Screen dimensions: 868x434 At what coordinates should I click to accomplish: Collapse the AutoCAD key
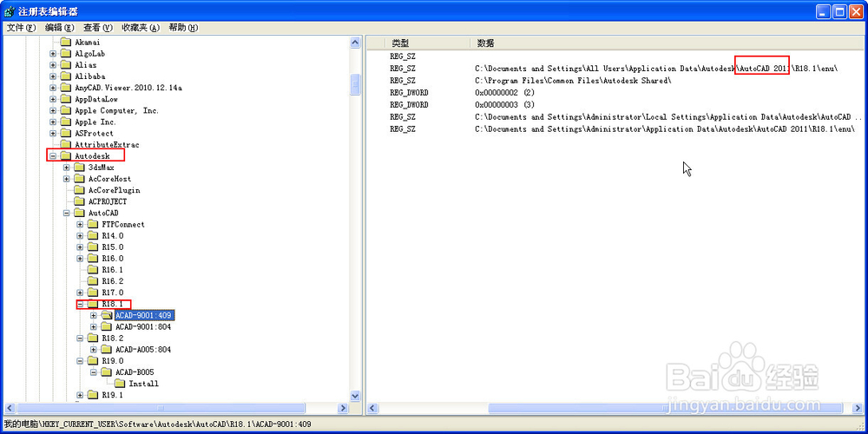pos(67,213)
